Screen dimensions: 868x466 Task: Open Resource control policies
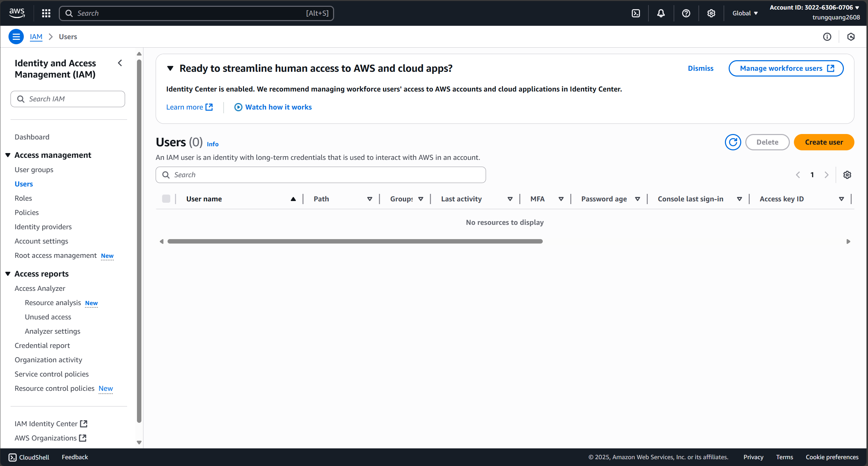click(54, 388)
